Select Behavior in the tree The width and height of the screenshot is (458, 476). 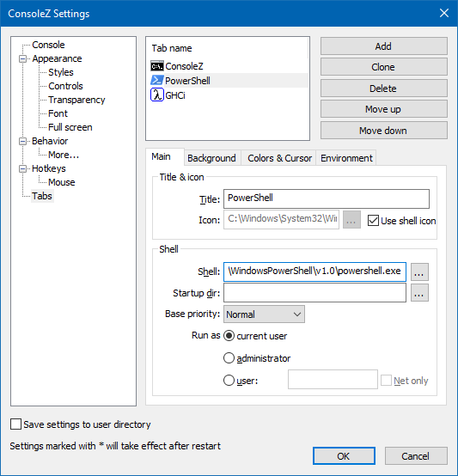(50, 141)
